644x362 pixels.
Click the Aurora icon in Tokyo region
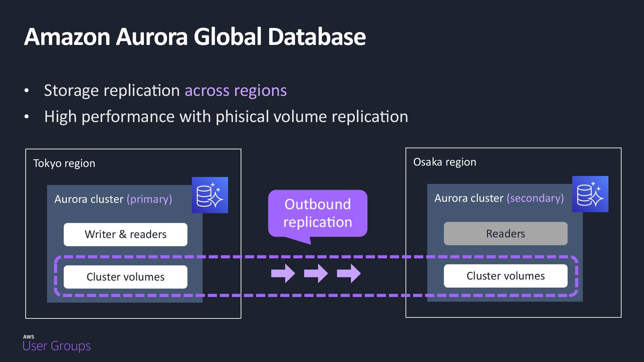coord(210,195)
